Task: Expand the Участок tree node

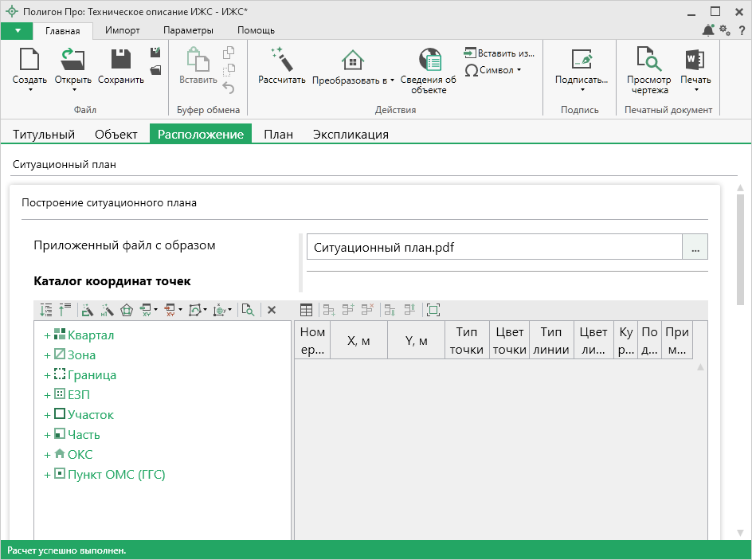Action: click(x=47, y=416)
